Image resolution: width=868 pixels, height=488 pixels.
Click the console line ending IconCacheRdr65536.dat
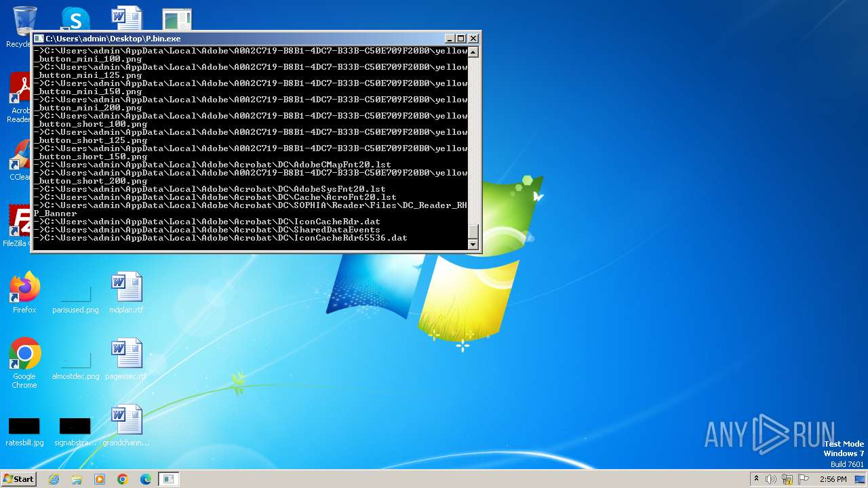(x=221, y=238)
